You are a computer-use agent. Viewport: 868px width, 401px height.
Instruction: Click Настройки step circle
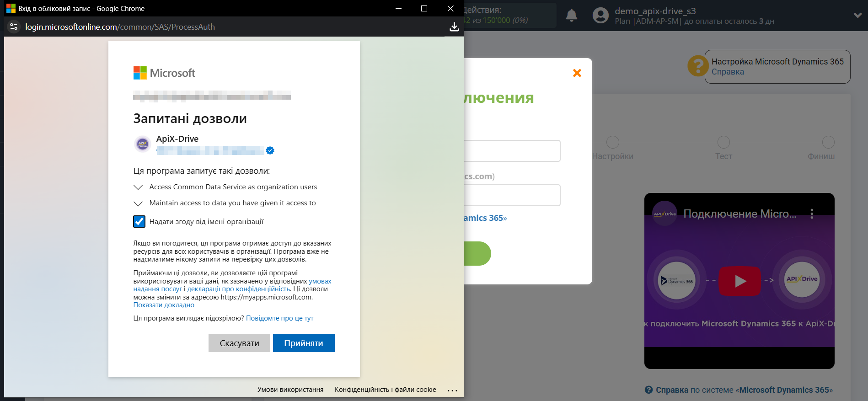(613, 142)
